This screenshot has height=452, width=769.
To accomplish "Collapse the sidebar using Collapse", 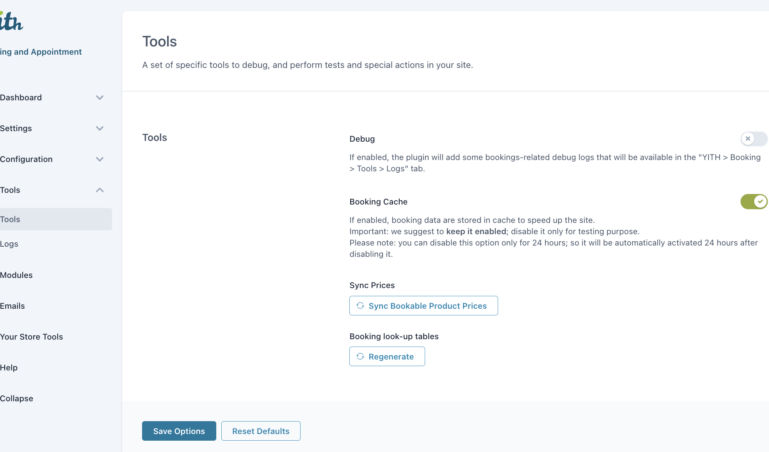I will pos(16,398).
